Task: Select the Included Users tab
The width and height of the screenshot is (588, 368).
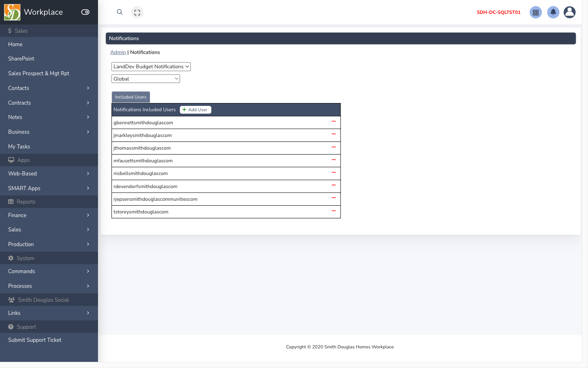Action: [131, 97]
